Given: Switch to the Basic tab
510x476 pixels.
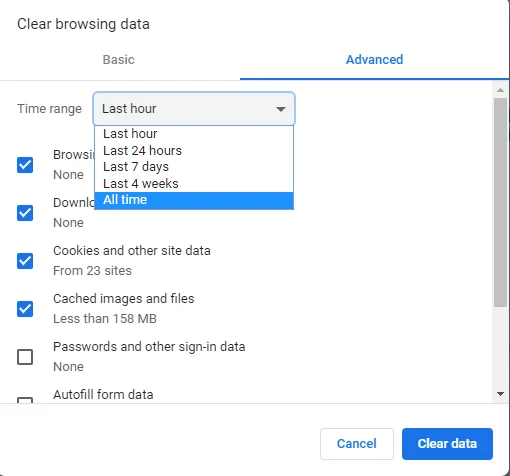Looking at the screenshot, I should [x=119, y=60].
